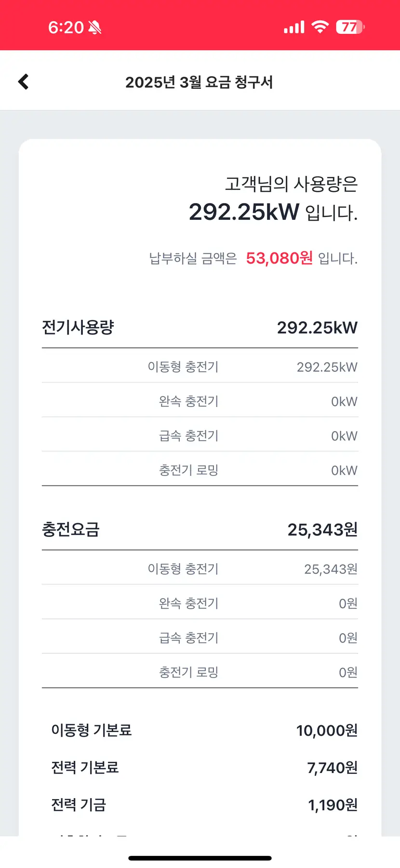Select the 충전요금 25,343원 section header

pos(200,529)
